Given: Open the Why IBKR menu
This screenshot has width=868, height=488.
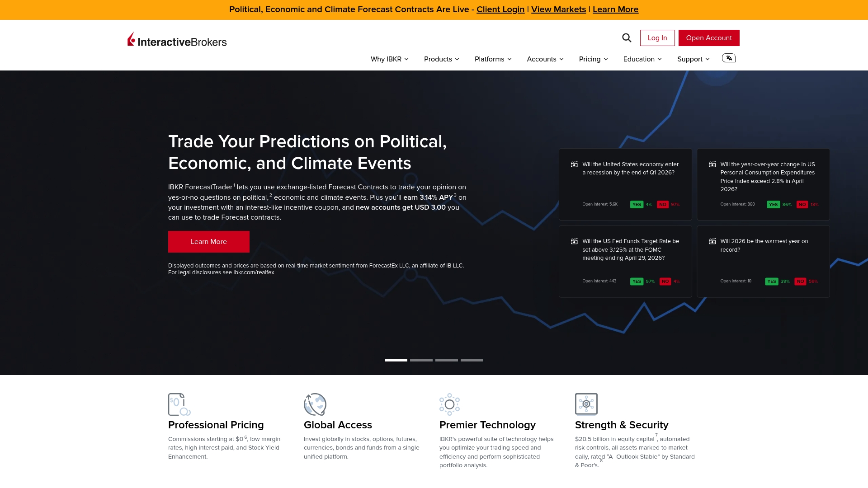Looking at the screenshot, I should point(389,59).
